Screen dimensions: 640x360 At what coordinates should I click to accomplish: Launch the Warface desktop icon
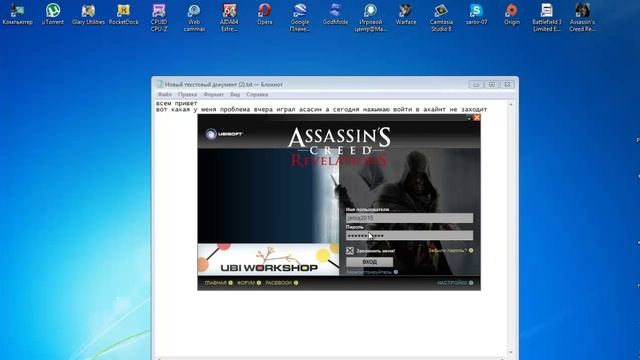[x=406, y=14]
